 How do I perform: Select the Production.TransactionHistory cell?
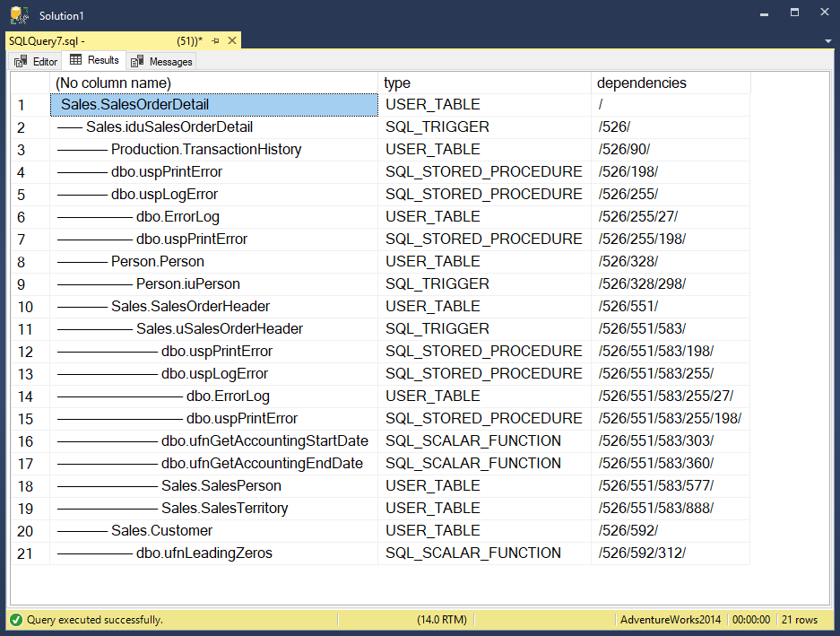pos(205,150)
